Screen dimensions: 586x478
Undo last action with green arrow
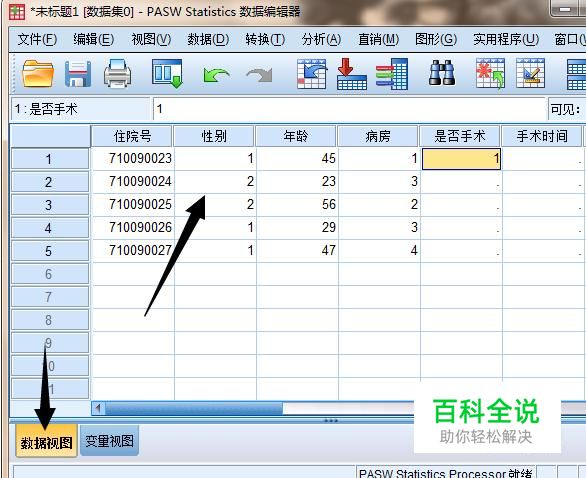click(x=216, y=75)
